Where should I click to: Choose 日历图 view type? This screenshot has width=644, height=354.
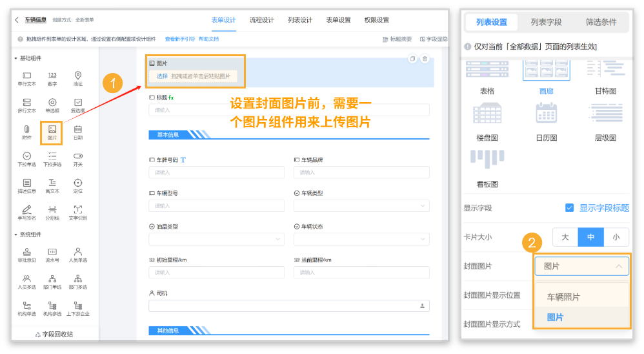547,122
